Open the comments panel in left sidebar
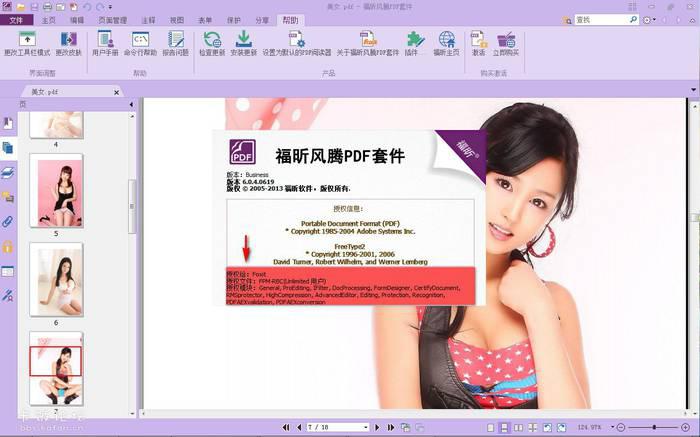This screenshot has height=437, width=700. click(x=8, y=197)
